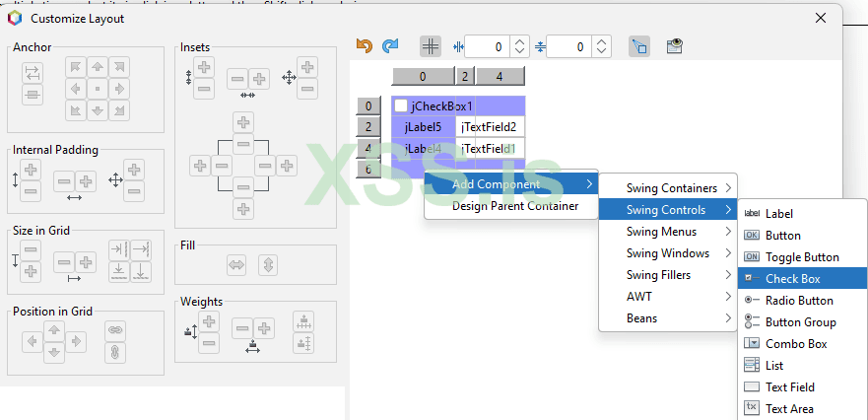Expand Beans submenu
Viewport: 868px width, 420px height.
pos(668,318)
